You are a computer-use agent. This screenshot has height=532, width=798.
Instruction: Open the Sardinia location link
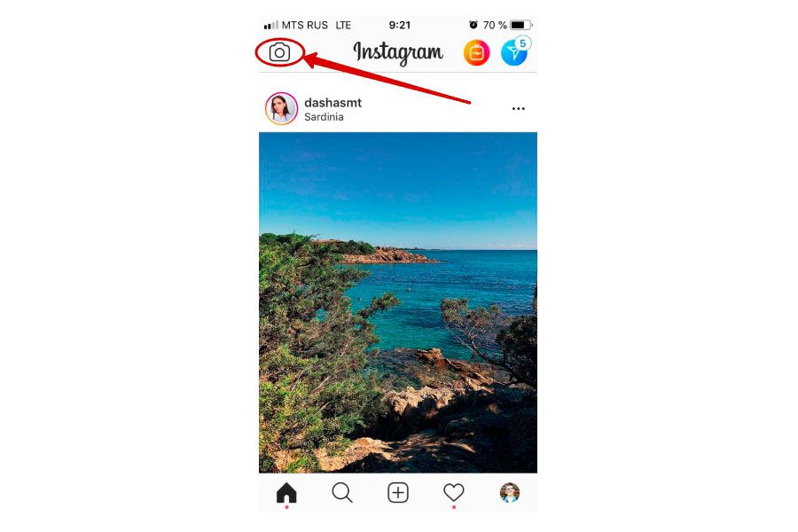click(324, 117)
